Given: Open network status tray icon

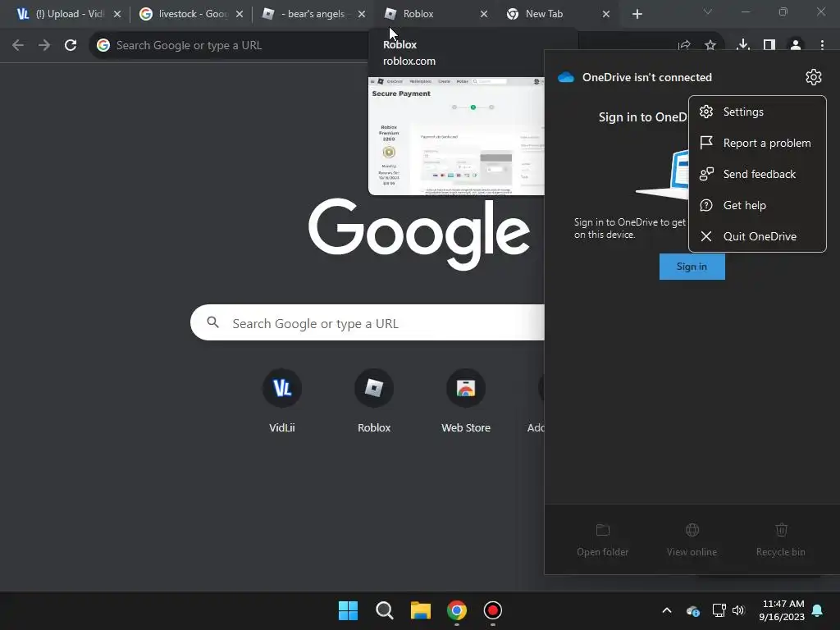Looking at the screenshot, I should [x=719, y=610].
